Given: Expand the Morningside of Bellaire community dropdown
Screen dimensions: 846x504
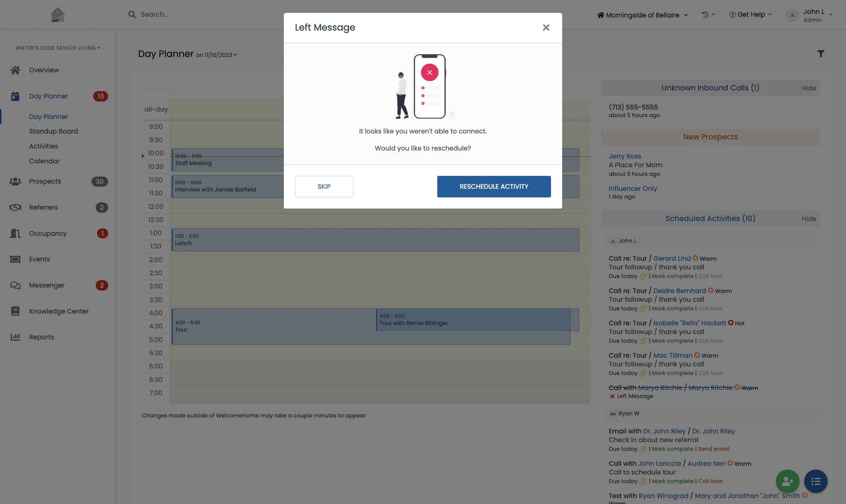Looking at the screenshot, I should coord(643,15).
